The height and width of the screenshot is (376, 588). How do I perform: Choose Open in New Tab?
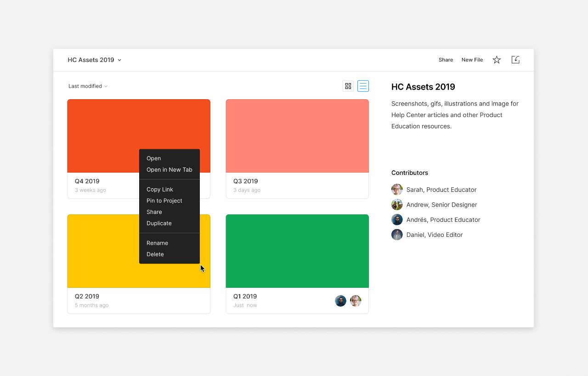(170, 170)
